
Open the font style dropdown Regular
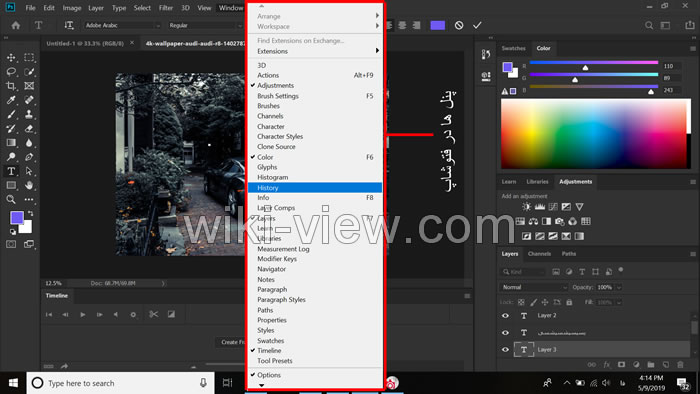point(204,25)
